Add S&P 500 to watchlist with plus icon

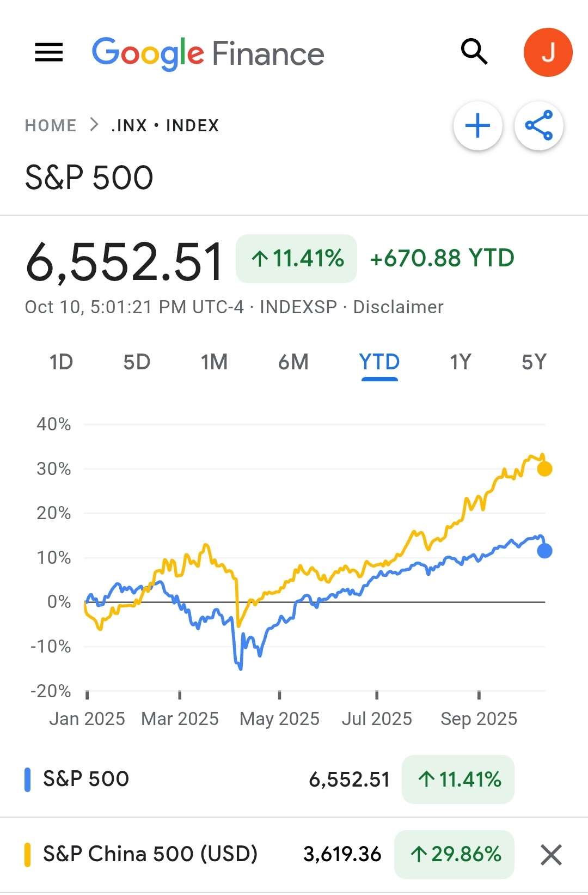tap(478, 126)
